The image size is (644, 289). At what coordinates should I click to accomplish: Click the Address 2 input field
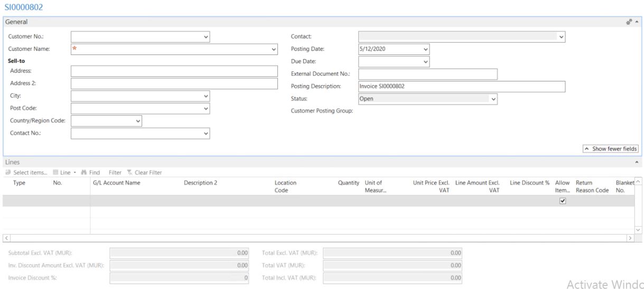coord(174,83)
